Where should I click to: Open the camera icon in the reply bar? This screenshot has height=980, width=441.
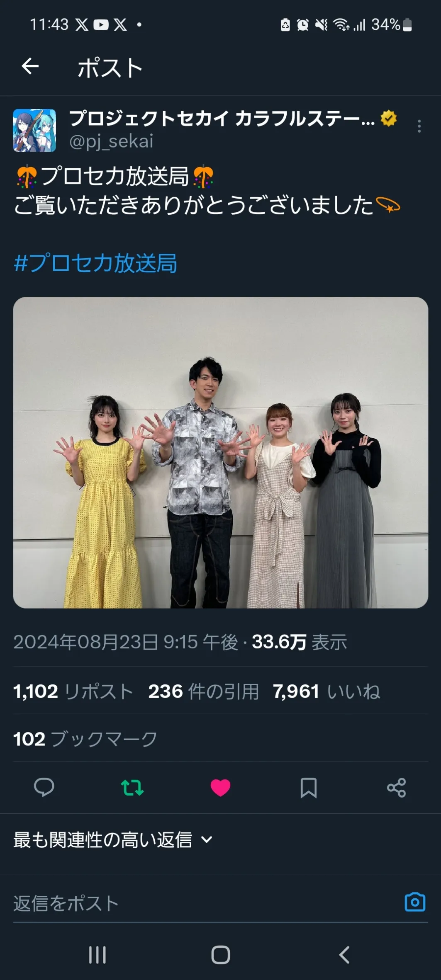pos(415,902)
